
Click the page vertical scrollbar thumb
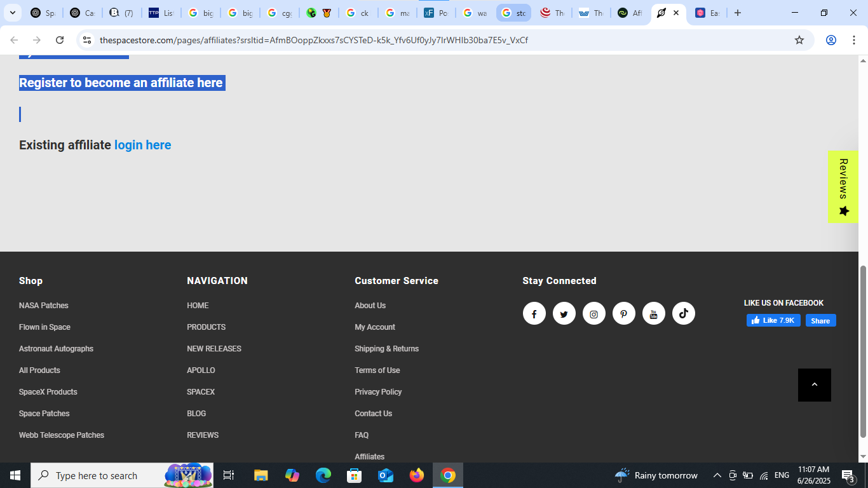tap(863, 351)
